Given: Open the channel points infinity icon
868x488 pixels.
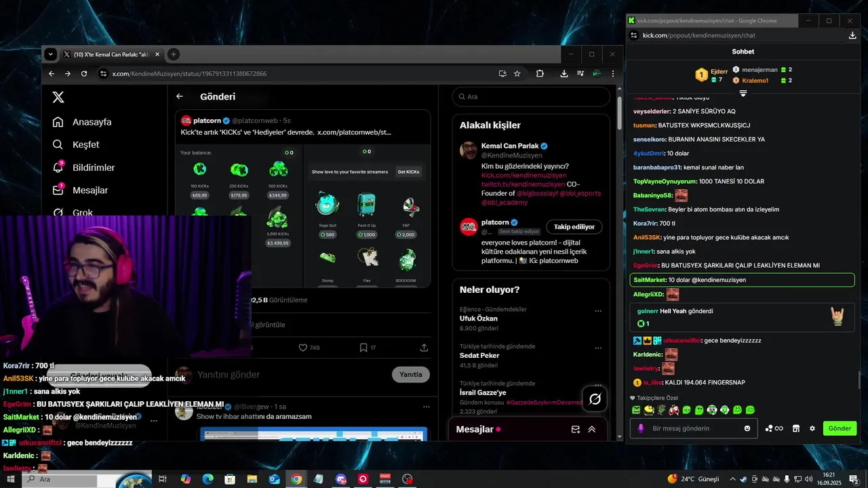Looking at the screenshot, I should point(774,428).
